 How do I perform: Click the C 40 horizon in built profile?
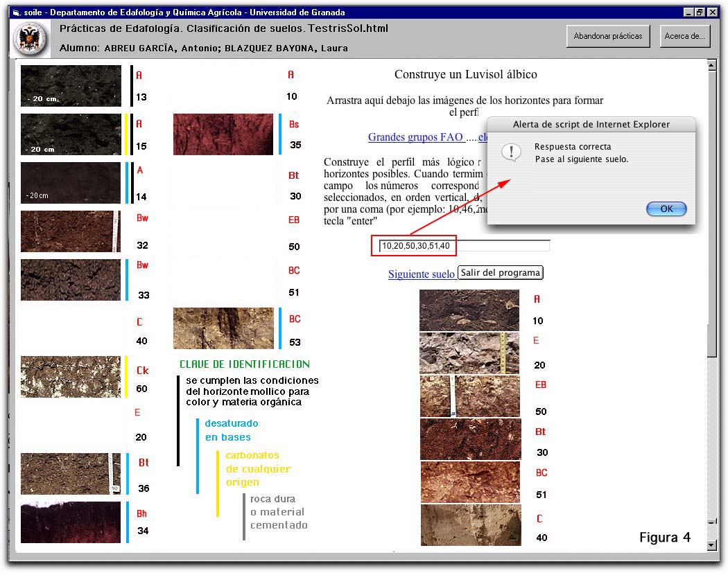[x=470, y=526]
